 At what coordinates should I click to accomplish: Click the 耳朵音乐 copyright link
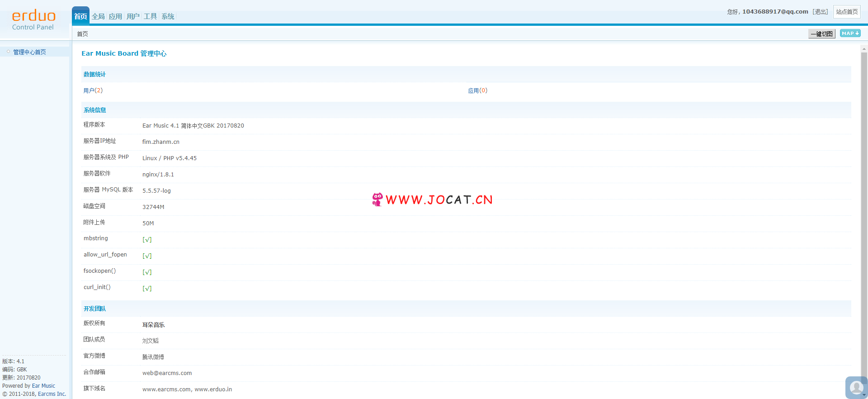pyautogui.click(x=153, y=325)
